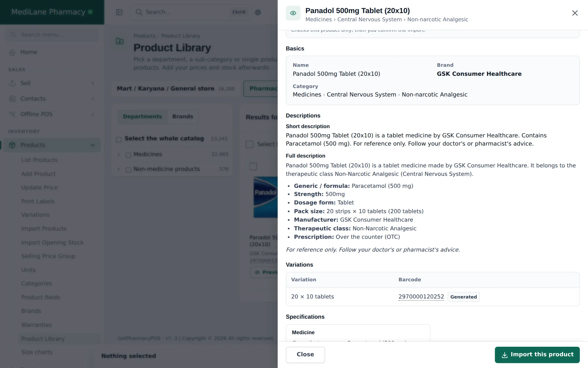Screen dimensions: 588x368
Task: Collapse the Products submenu chevron
Action: pyautogui.click(x=93, y=145)
